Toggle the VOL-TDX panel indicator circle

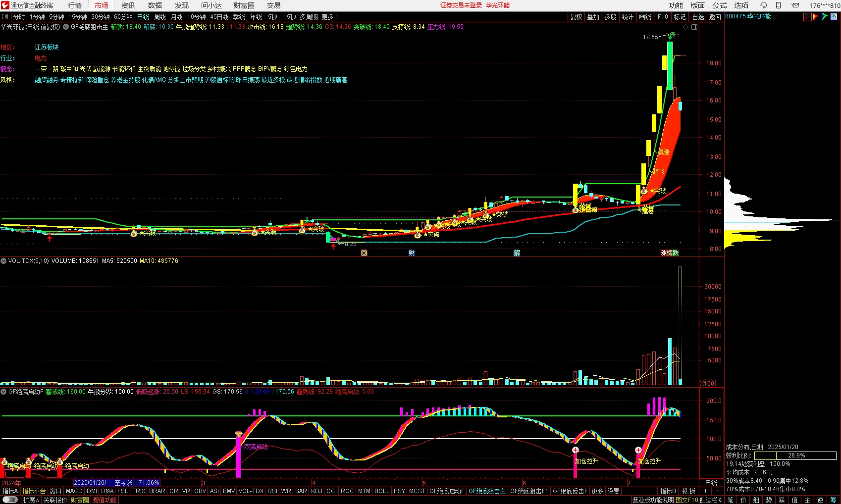(3, 261)
